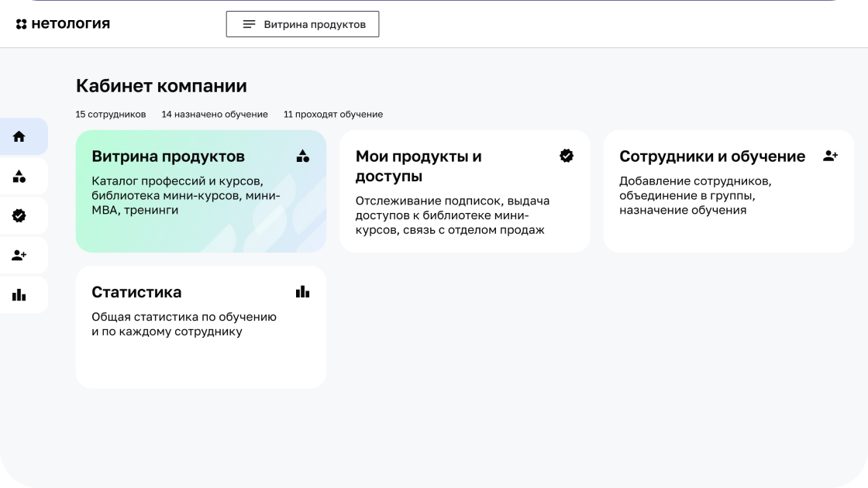This screenshot has width=868, height=488.
Task: Click the Home icon in sidebar
Action: click(19, 136)
